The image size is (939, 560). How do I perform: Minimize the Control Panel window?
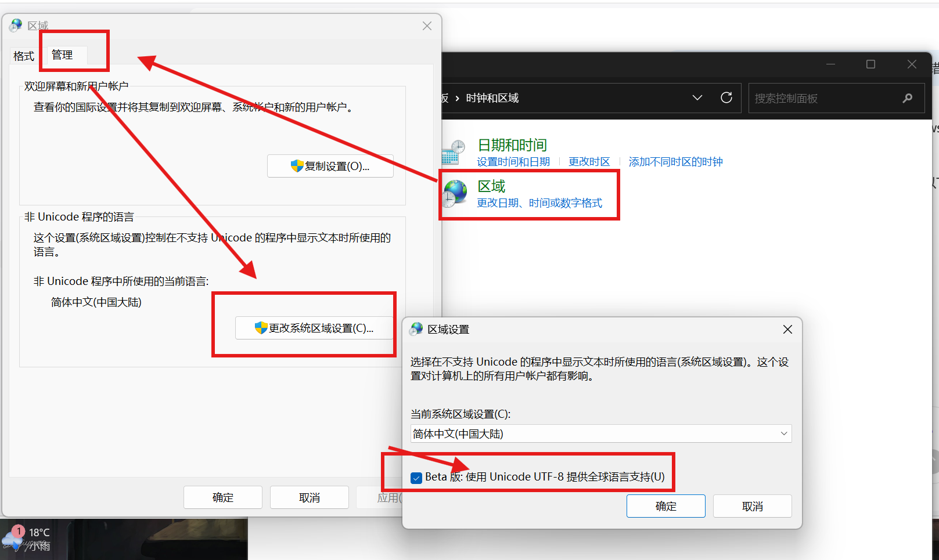[830, 64]
